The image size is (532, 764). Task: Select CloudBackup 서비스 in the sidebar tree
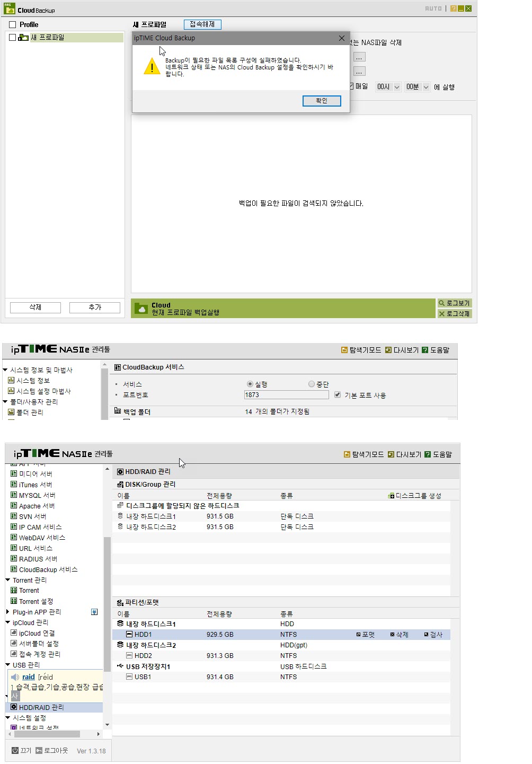[x=44, y=569]
